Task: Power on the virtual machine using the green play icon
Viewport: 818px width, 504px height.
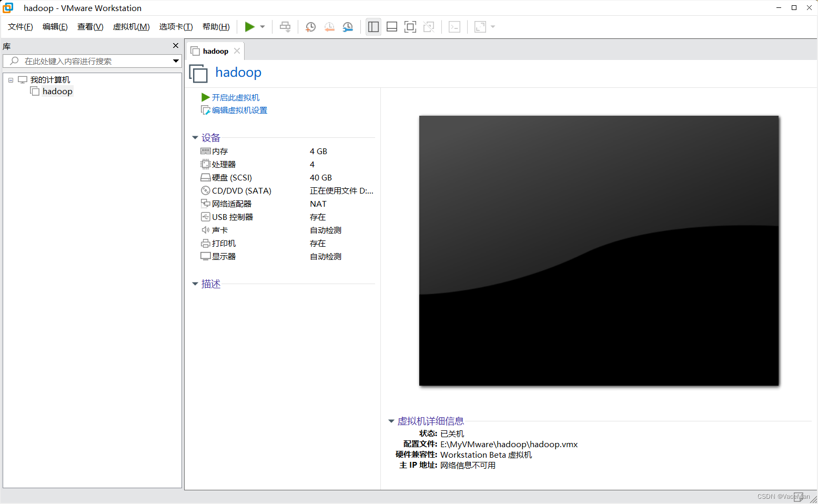Action: pyautogui.click(x=249, y=26)
